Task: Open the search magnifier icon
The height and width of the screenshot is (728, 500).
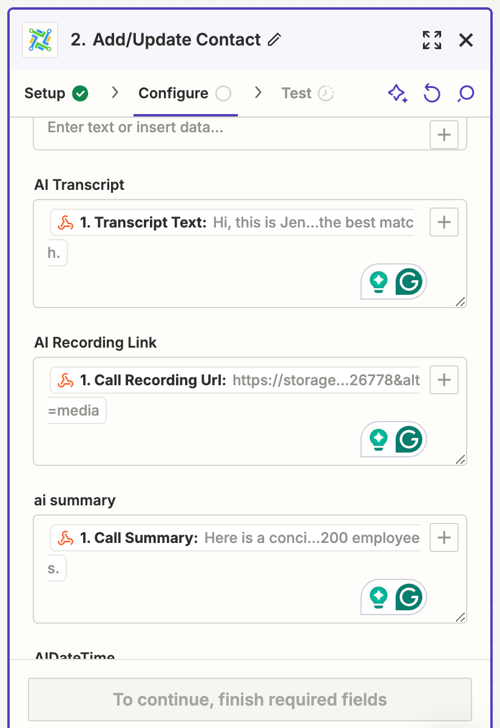Action: (x=466, y=93)
